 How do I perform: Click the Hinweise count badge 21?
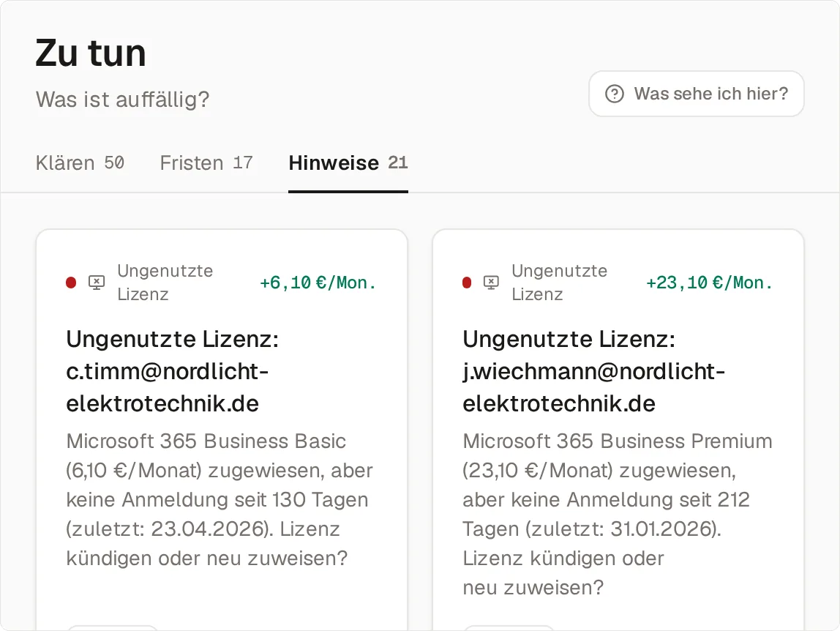click(398, 163)
